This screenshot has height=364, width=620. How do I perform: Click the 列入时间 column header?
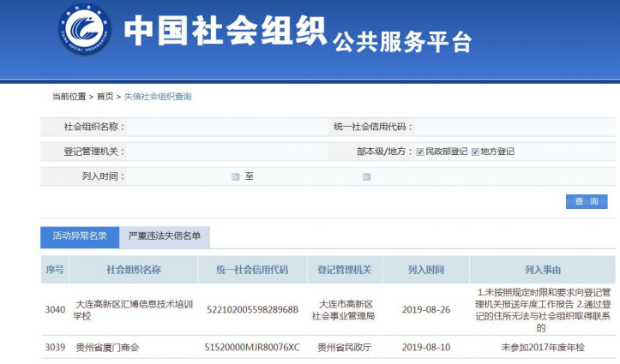tap(426, 270)
